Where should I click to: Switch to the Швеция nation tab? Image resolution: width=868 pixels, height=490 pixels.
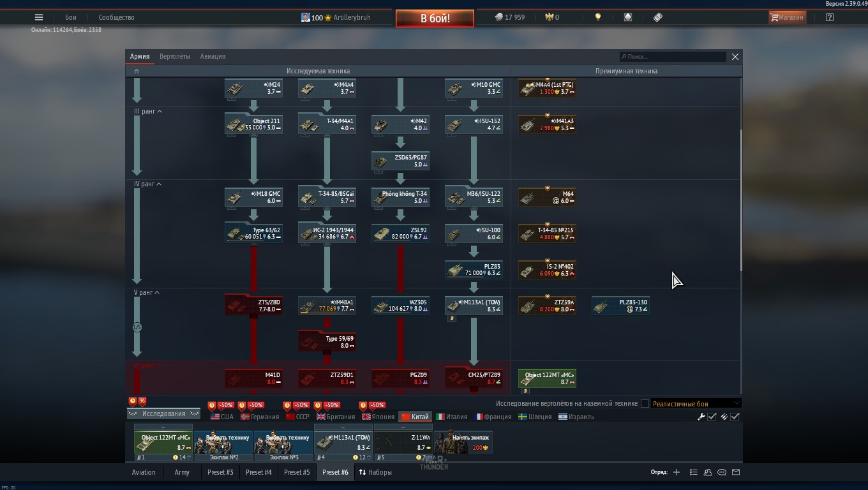click(535, 417)
